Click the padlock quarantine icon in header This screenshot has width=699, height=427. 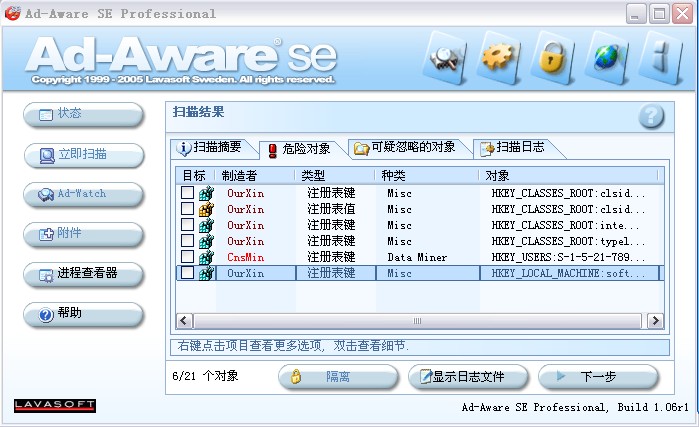[552, 58]
